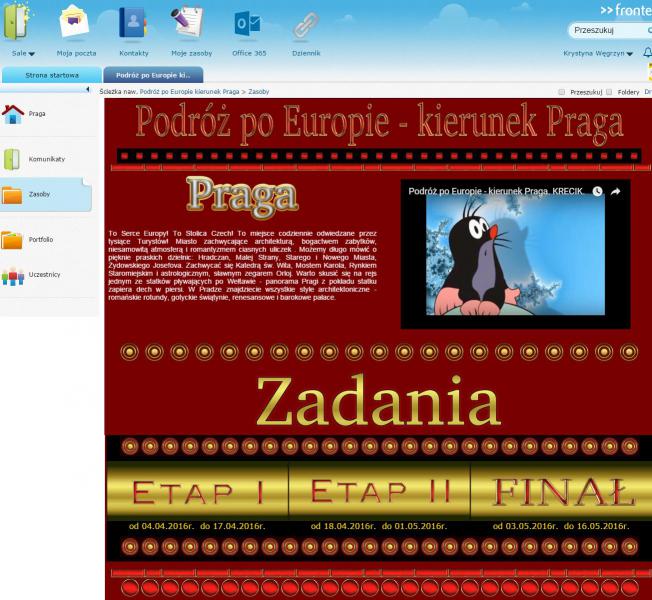Click the ornate Praga title graphic
652x600 pixels.
click(x=242, y=197)
